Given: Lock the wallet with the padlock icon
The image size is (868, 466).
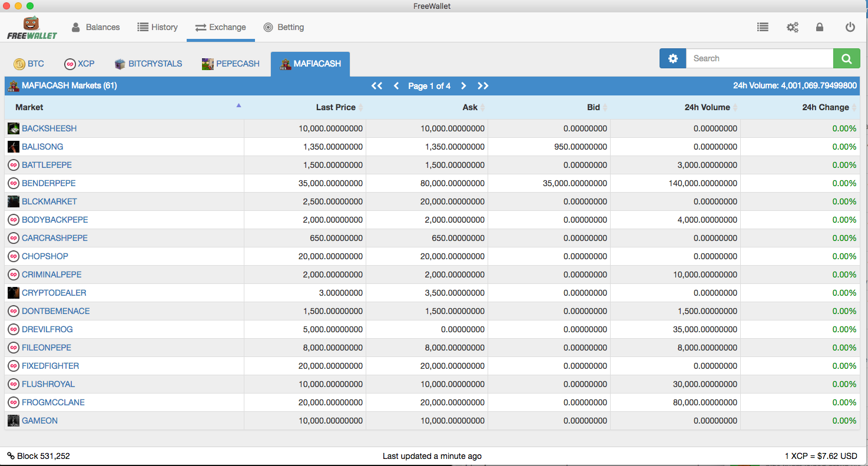Looking at the screenshot, I should (x=820, y=27).
